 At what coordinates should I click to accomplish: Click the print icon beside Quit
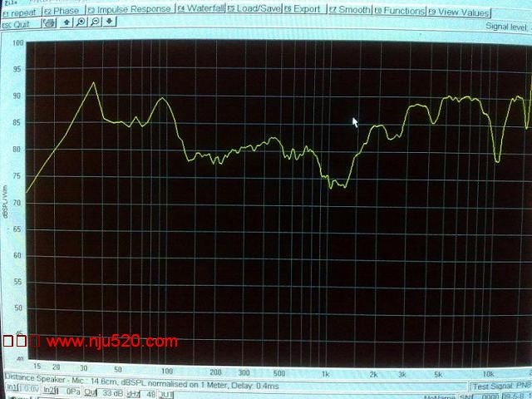click(x=50, y=23)
